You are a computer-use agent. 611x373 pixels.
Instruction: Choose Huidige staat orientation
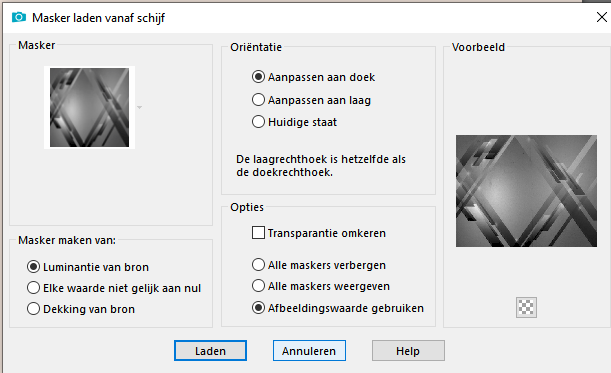tap(294, 122)
